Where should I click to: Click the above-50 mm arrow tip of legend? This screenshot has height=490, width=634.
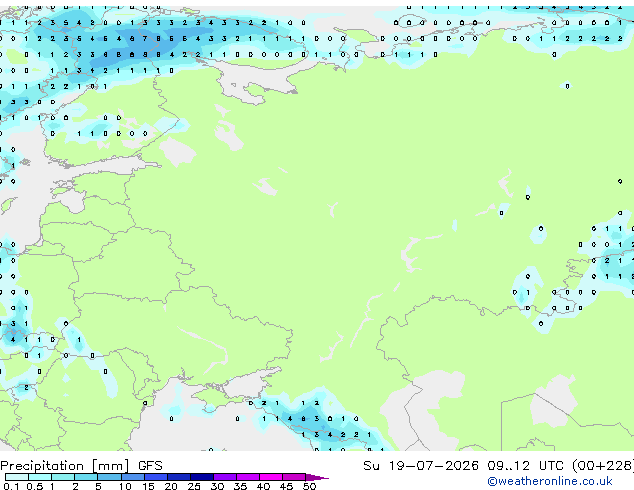click(317, 477)
